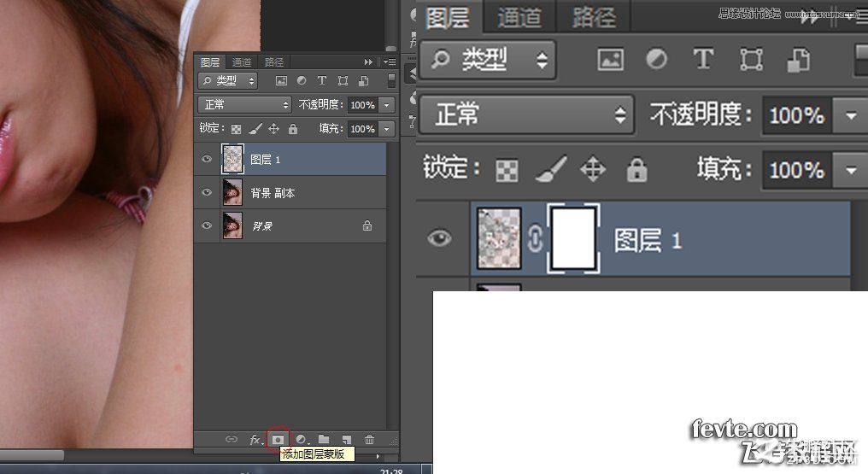Click smart object filter icon in small panel
The width and height of the screenshot is (868, 474).
click(363, 81)
